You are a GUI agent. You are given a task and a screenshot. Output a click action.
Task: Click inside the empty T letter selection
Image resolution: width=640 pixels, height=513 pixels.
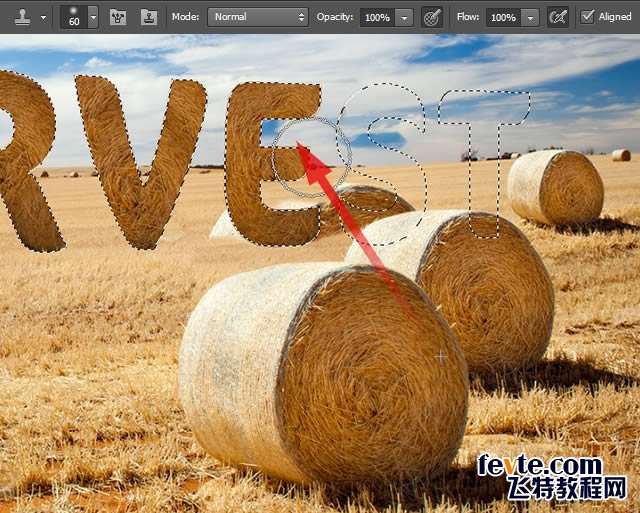(x=485, y=170)
